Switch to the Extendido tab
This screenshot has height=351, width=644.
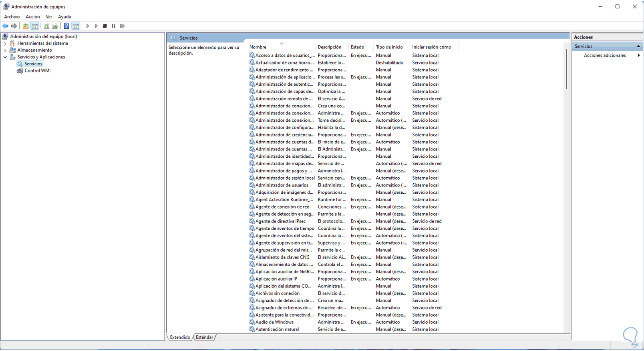pyautogui.click(x=180, y=337)
